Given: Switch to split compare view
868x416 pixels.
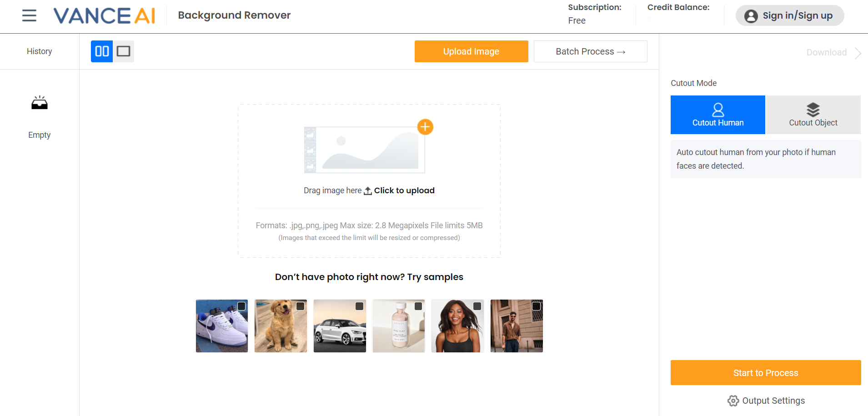Looking at the screenshot, I should pos(102,51).
